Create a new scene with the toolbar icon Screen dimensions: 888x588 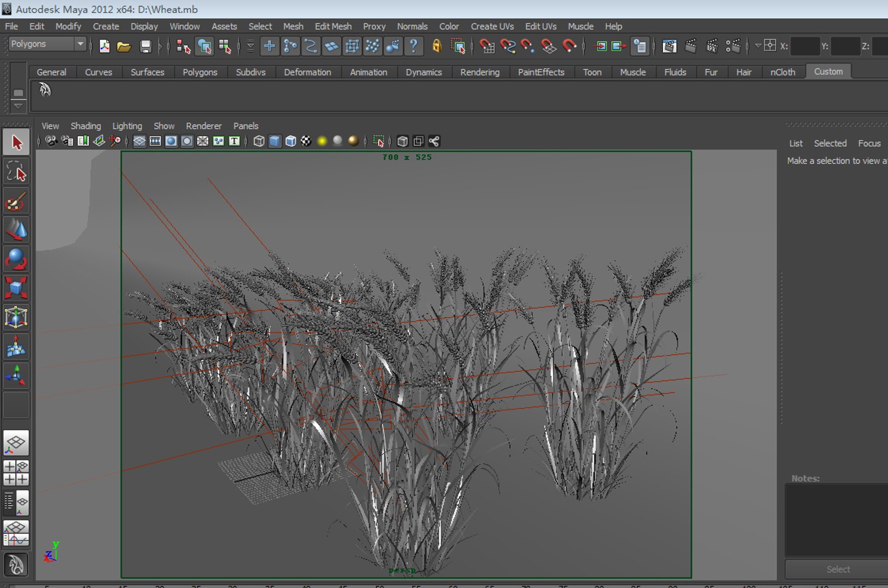[104, 46]
